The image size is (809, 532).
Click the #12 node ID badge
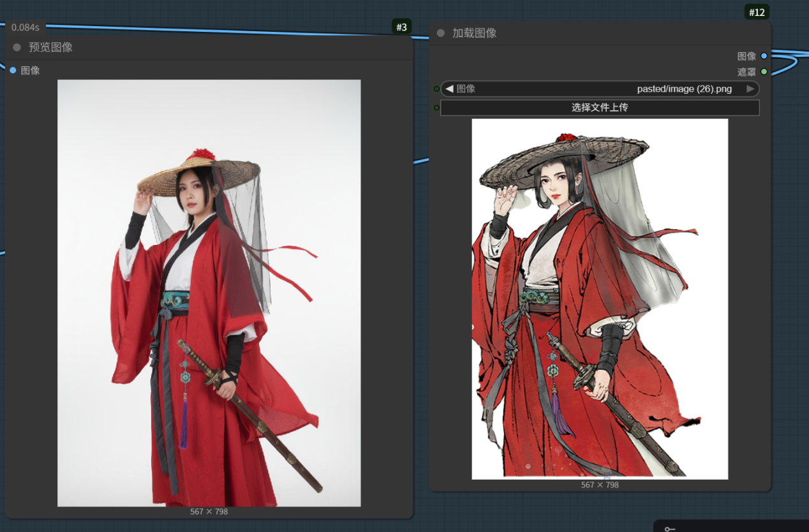pos(756,13)
